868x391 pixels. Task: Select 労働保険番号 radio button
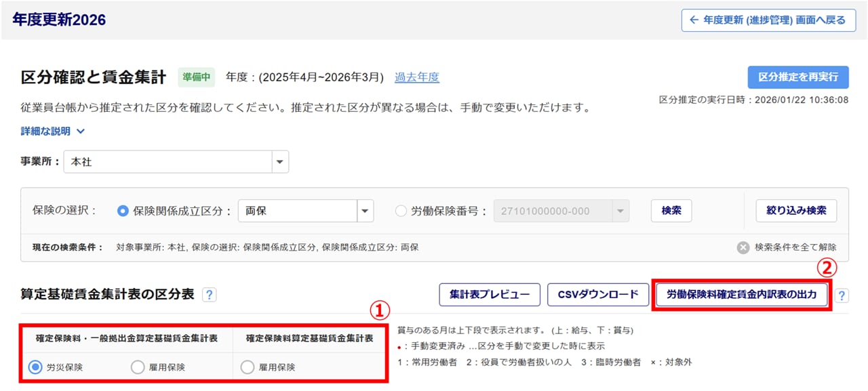[401, 211]
